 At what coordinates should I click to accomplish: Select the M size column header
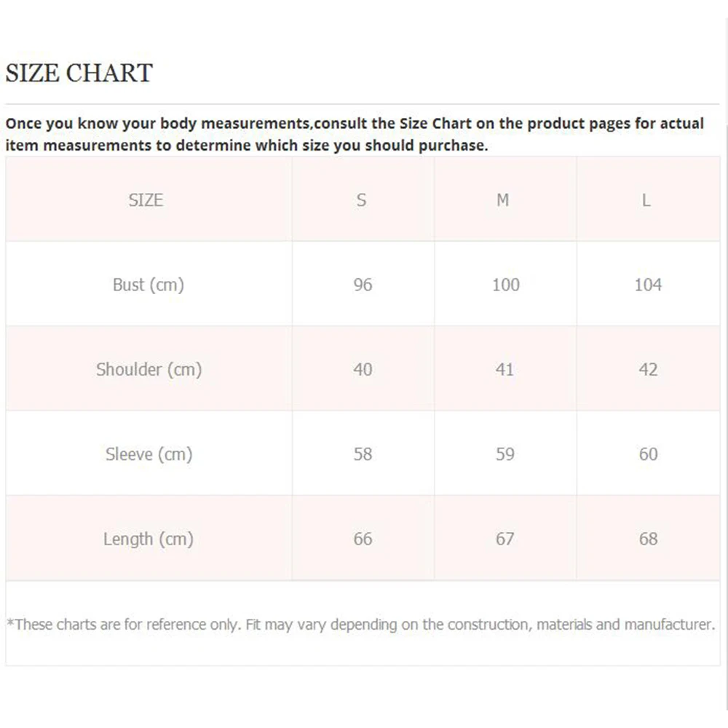[503, 200]
